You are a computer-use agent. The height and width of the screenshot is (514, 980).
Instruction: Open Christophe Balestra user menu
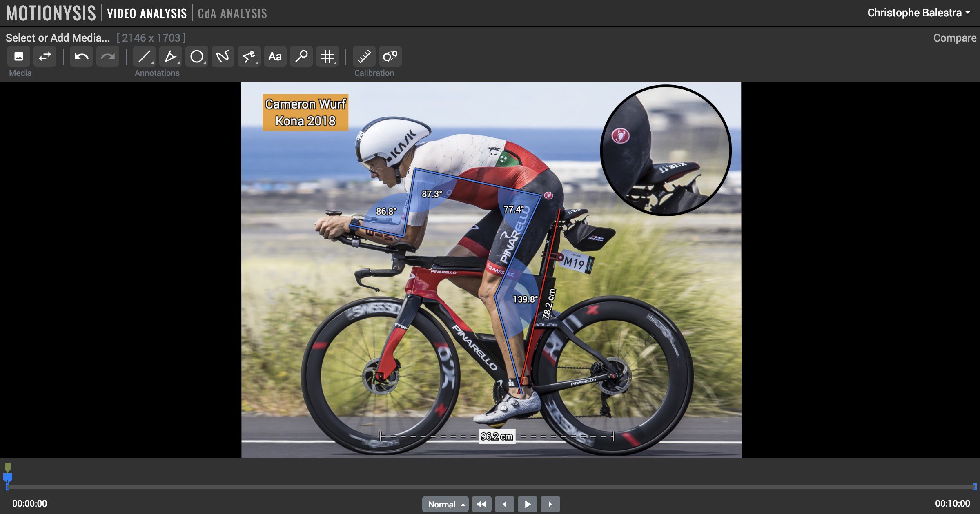(x=919, y=13)
